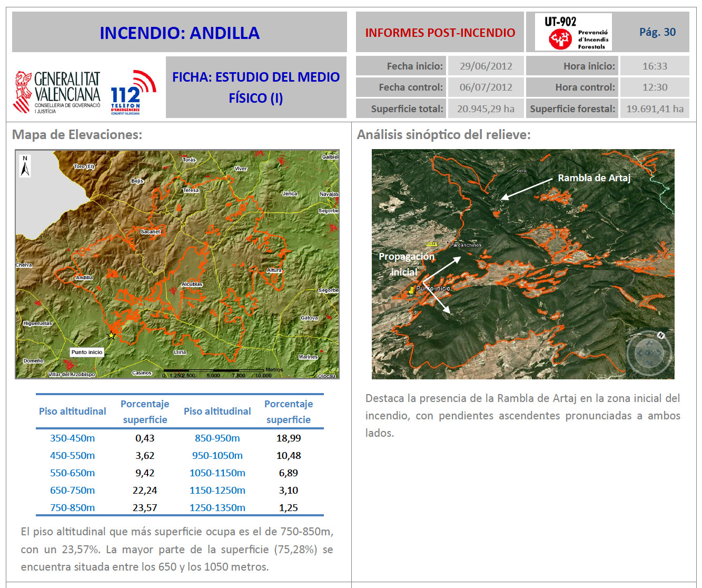Click 'Análisis sinóptico del relieve:' heading
The width and height of the screenshot is (702, 588).
444,134
